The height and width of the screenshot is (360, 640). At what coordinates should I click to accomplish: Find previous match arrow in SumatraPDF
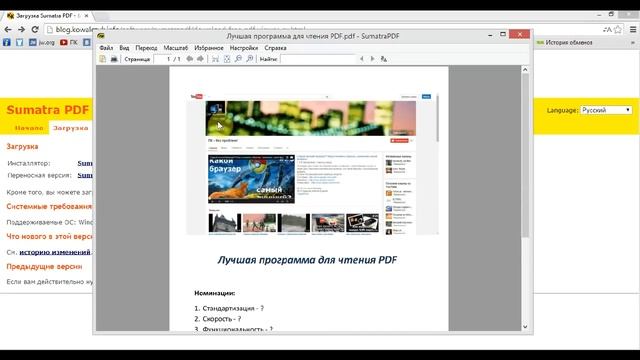[361, 59]
